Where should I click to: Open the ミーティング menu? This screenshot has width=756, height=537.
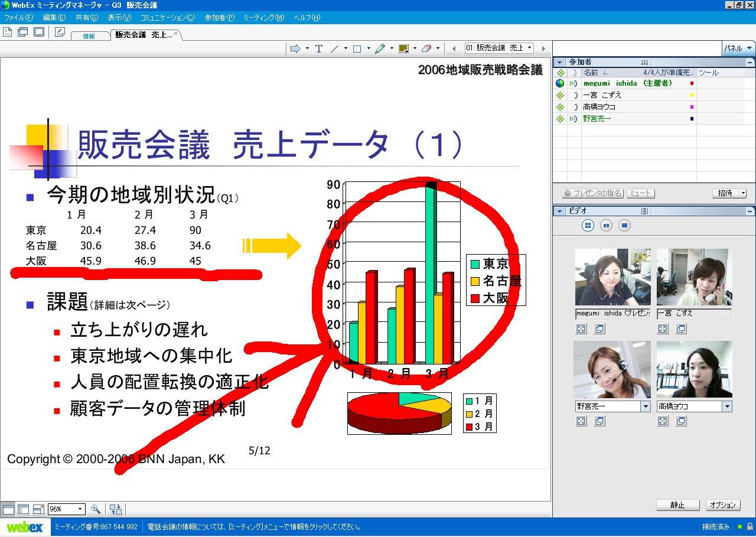(263, 18)
